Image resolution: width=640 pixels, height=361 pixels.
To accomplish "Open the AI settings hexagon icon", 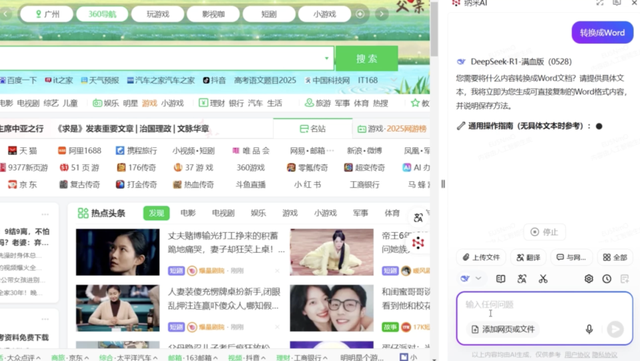I will tap(589, 279).
